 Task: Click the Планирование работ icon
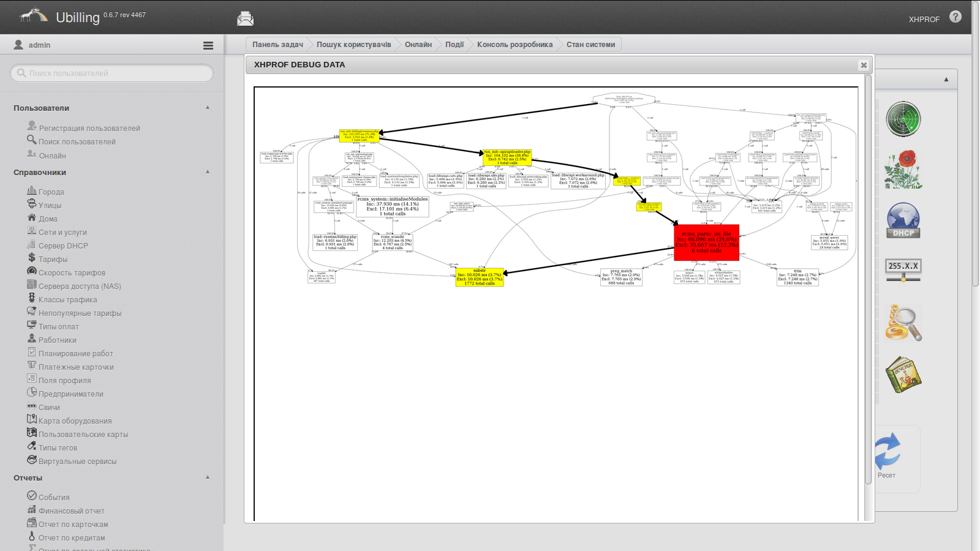tap(32, 352)
